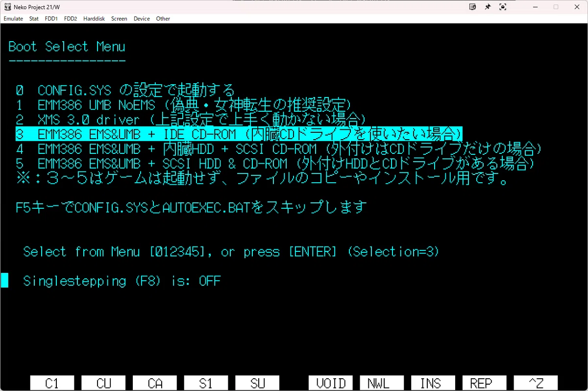Open the FDD1 menu

pyautogui.click(x=51, y=19)
